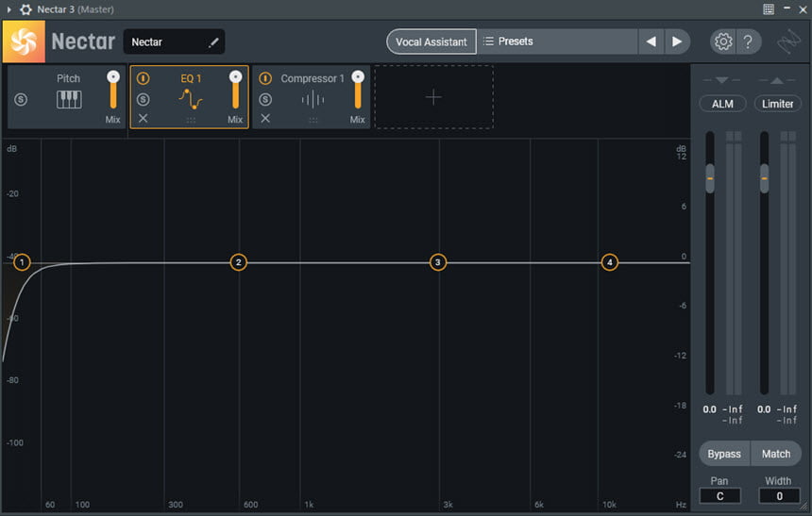Click the input gain 0.0 value
812x516 pixels.
tap(709, 409)
